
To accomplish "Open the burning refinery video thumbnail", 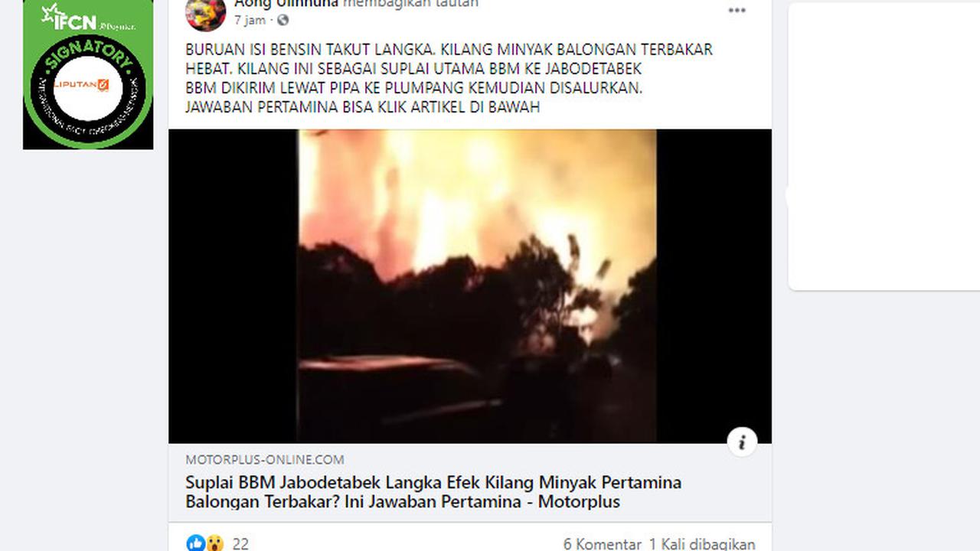I will (x=470, y=286).
